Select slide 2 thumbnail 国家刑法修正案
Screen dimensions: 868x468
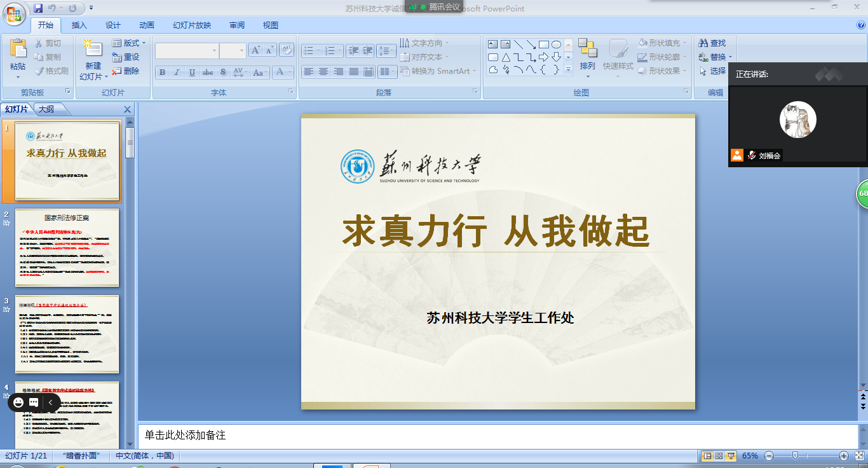tap(67, 247)
